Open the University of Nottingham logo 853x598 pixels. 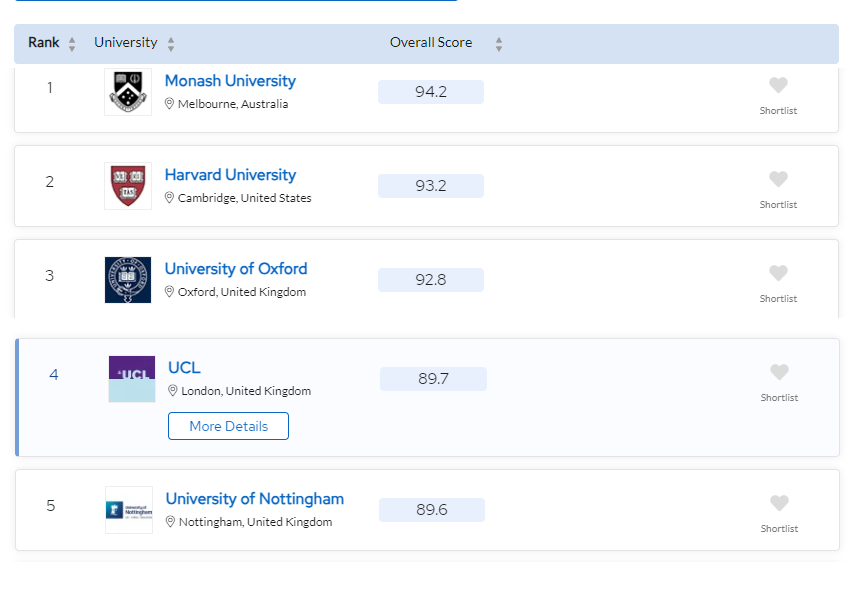click(x=129, y=510)
